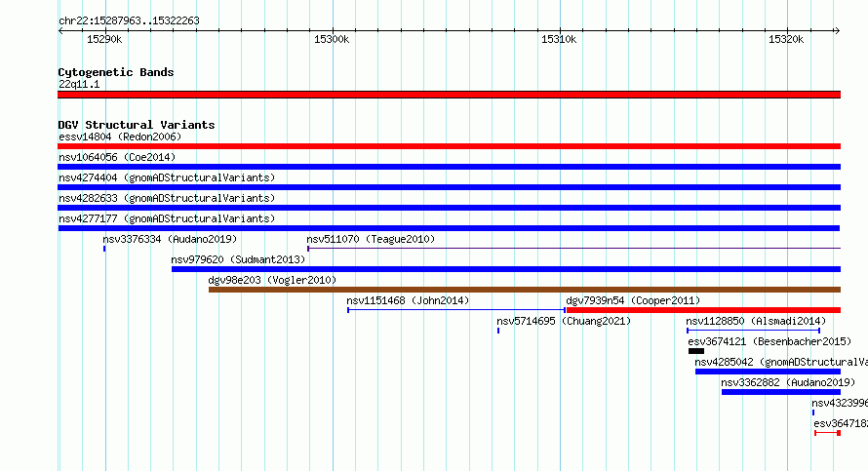
Task: Click the 15310k ruler position label
Action: point(559,39)
